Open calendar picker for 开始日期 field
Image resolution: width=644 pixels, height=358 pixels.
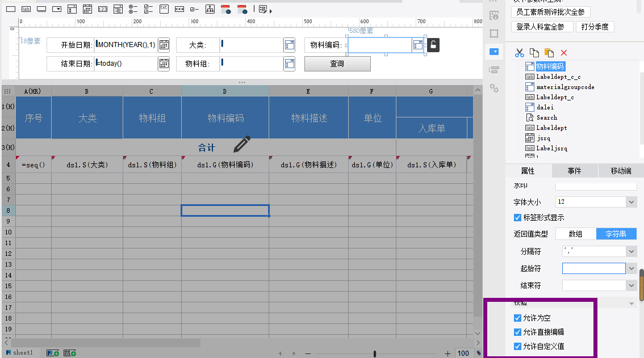(x=164, y=45)
